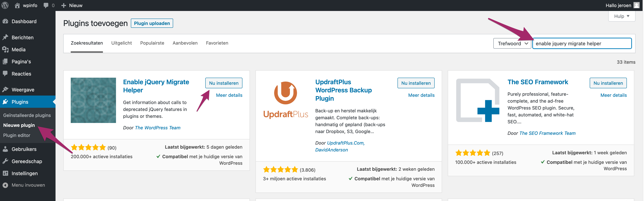Screen dimensions: 644x201
Task: Click the Pagina's pages icon
Action: point(5,62)
